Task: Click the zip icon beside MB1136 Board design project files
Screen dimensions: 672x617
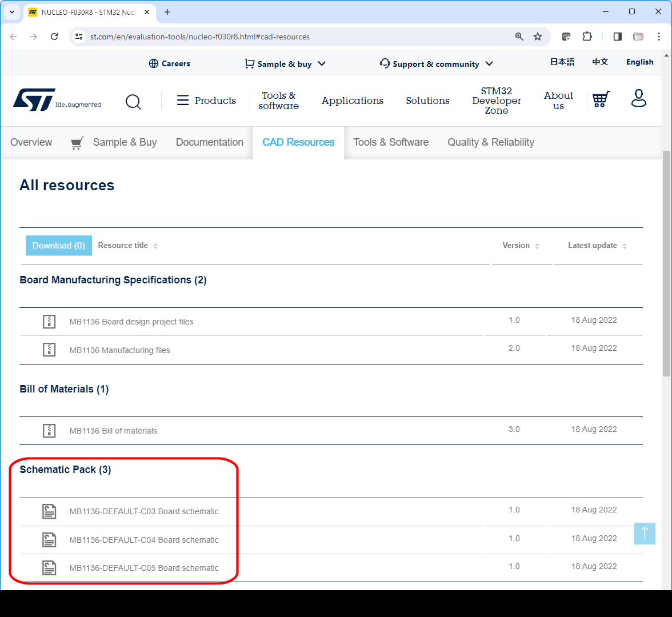Action: (x=49, y=321)
